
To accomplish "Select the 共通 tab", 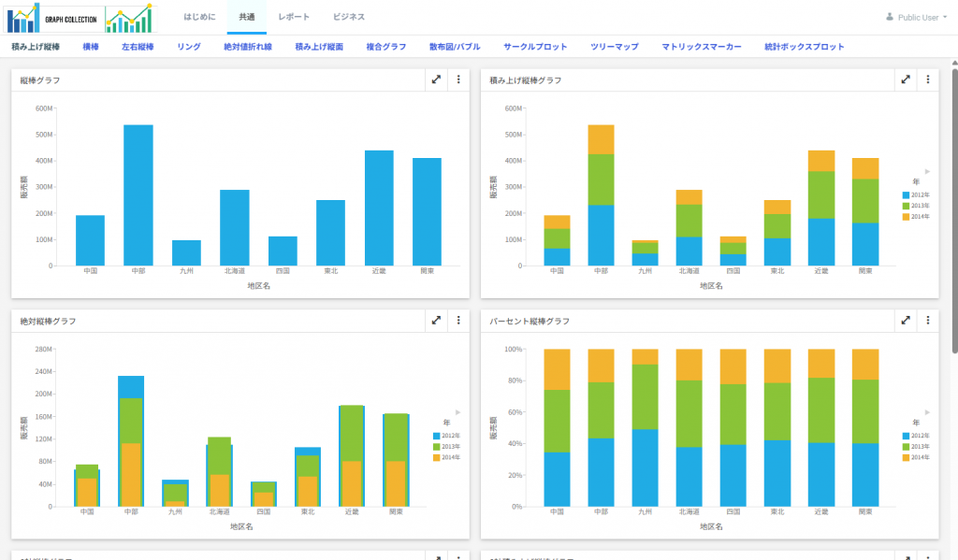I will click(x=247, y=17).
